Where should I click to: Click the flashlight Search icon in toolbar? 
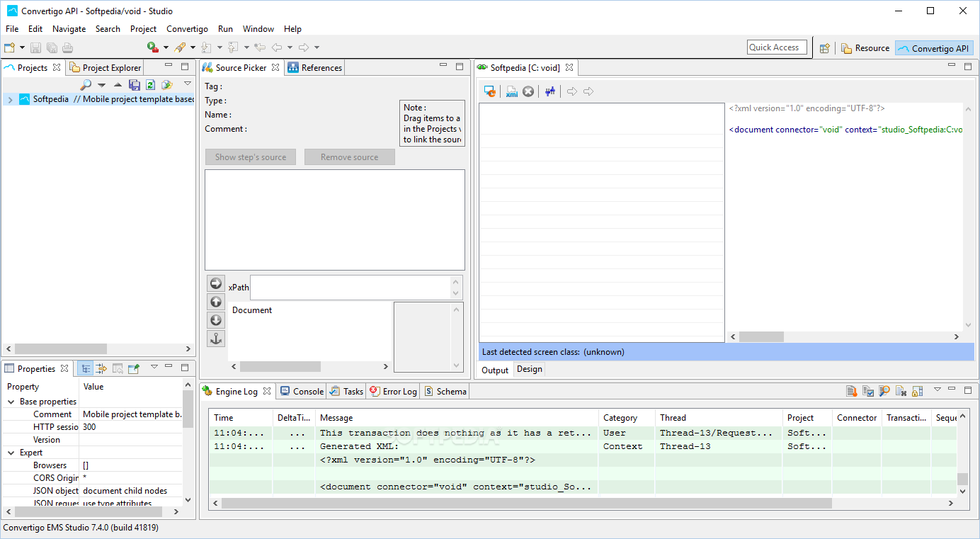(181, 47)
